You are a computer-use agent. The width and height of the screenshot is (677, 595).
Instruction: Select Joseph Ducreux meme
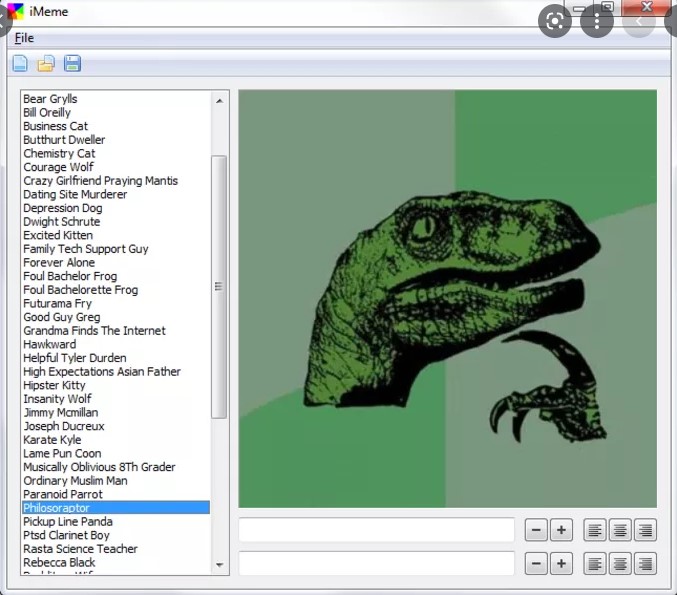click(64, 426)
